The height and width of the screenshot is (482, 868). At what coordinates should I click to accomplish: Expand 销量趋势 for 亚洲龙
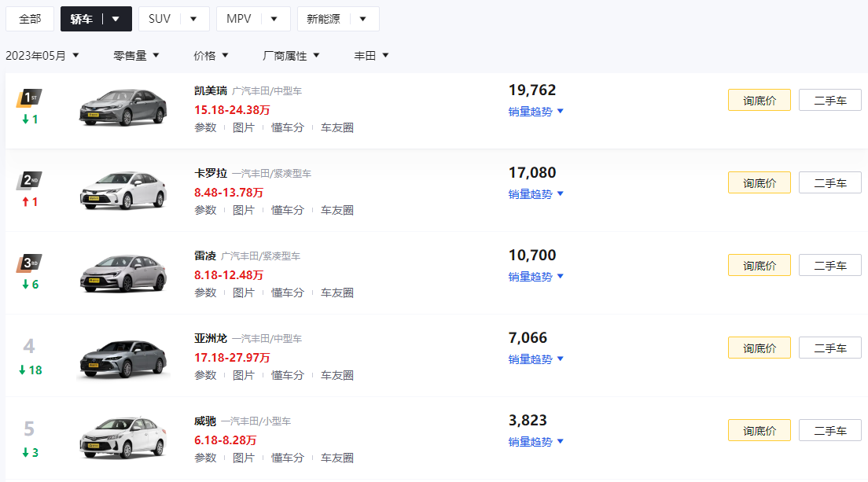click(536, 359)
